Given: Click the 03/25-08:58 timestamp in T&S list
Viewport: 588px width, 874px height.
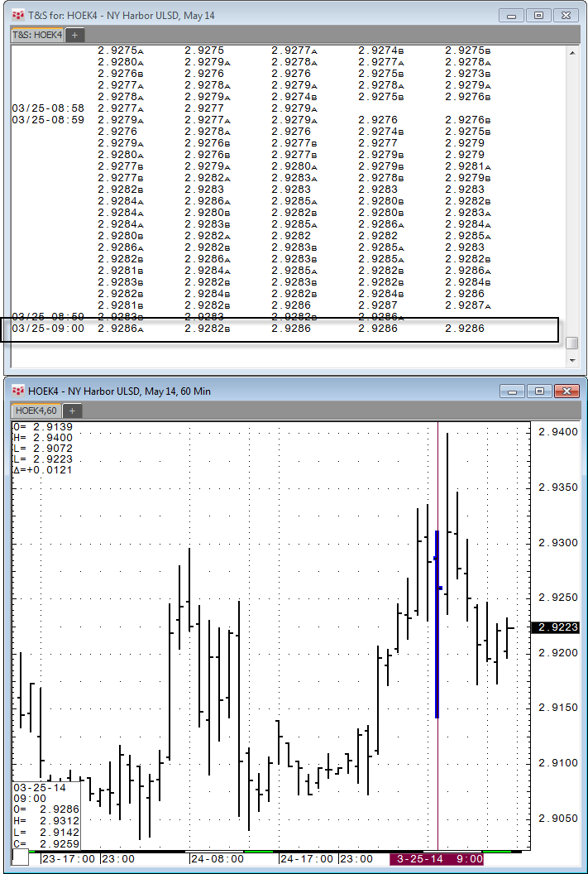Looking at the screenshot, I should point(48,108).
